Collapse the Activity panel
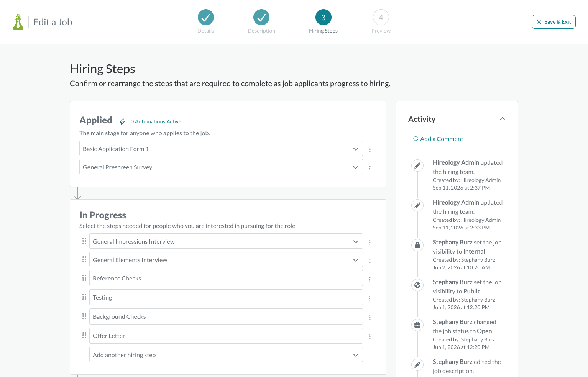This screenshot has height=377, width=588. 502,119
